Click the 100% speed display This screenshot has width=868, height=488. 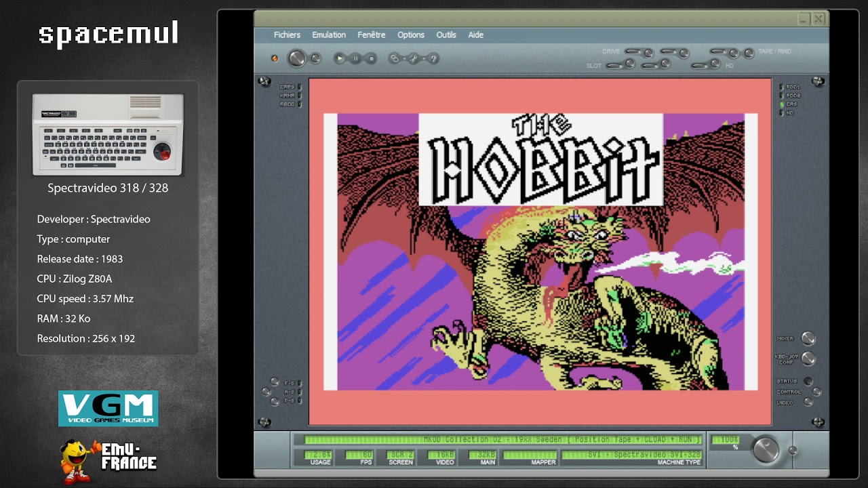pos(725,441)
